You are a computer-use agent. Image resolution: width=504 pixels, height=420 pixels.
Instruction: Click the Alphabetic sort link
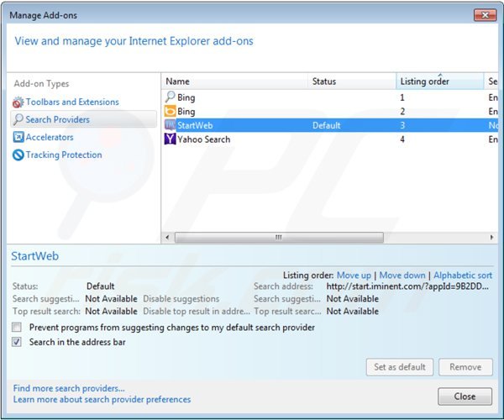[x=463, y=276]
